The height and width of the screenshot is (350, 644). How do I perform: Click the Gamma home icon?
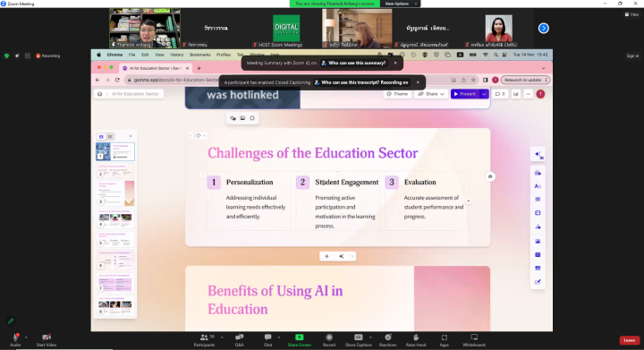pyautogui.click(x=100, y=94)
